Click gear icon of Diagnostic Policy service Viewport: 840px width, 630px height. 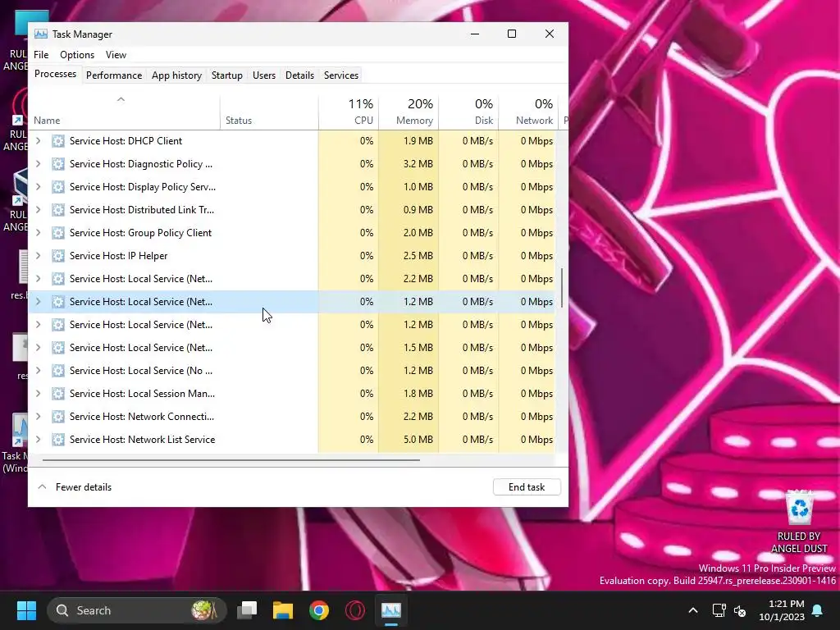[58, 164]
